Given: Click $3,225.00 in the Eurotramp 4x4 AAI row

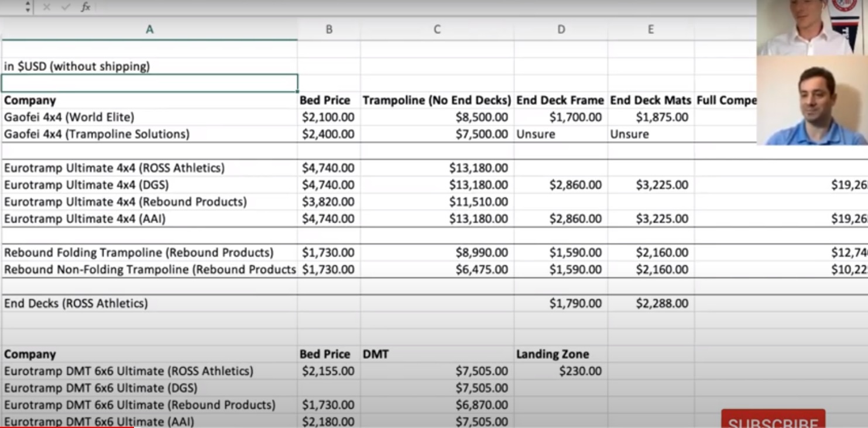Looking at the screenshot, I should tap(651, 219).
